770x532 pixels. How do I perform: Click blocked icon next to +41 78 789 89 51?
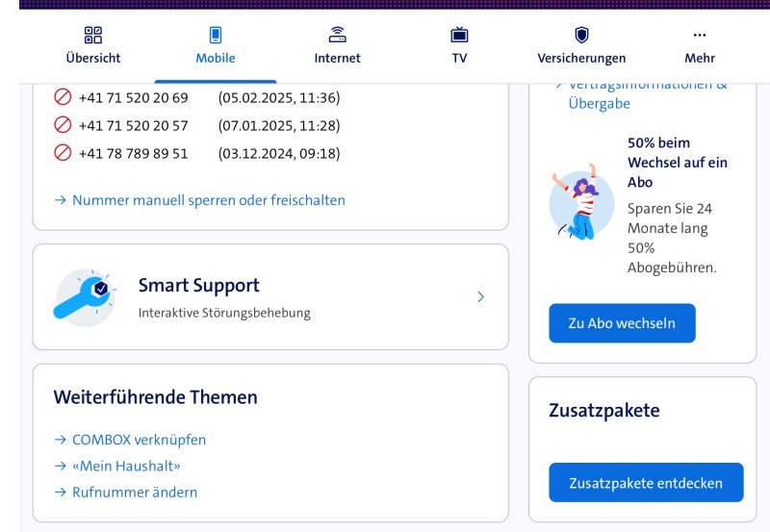pos(63,153)
